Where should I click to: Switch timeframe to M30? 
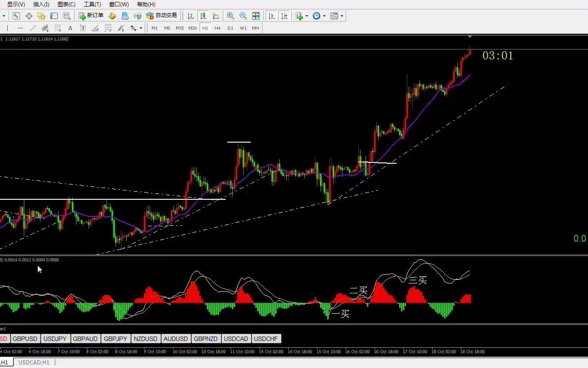[x=192, y=28]
